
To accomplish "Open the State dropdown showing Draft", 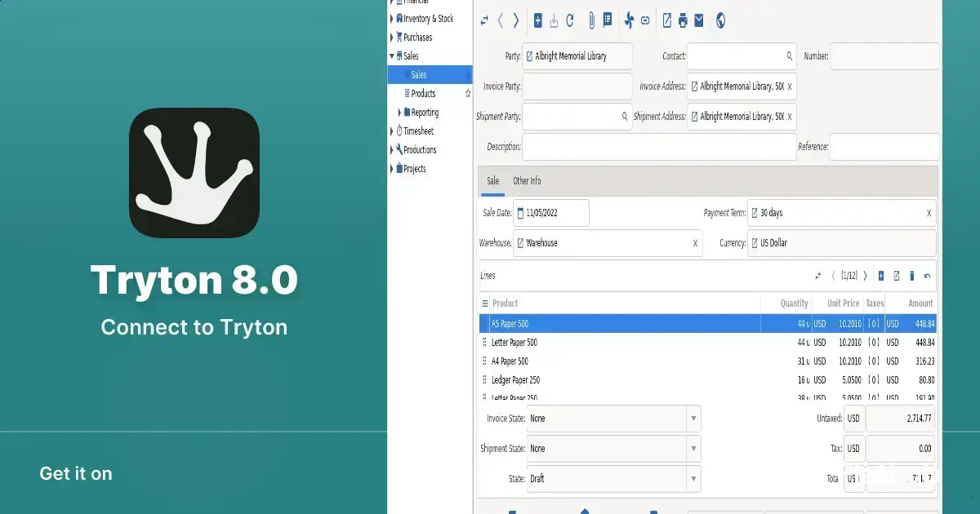I will coord(693,479).
